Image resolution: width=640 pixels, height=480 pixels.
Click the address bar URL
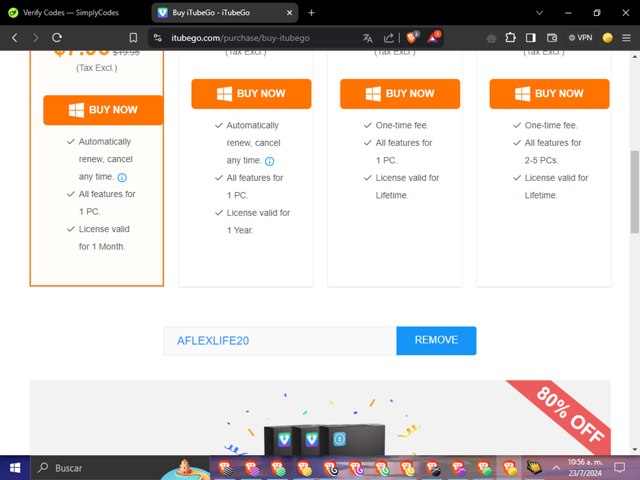[x=240, y=38]
